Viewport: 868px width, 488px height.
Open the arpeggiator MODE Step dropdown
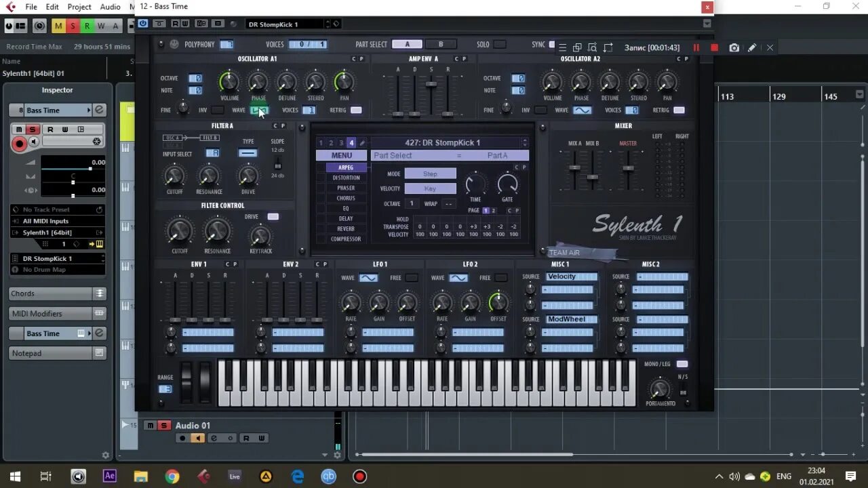point(430,174)
